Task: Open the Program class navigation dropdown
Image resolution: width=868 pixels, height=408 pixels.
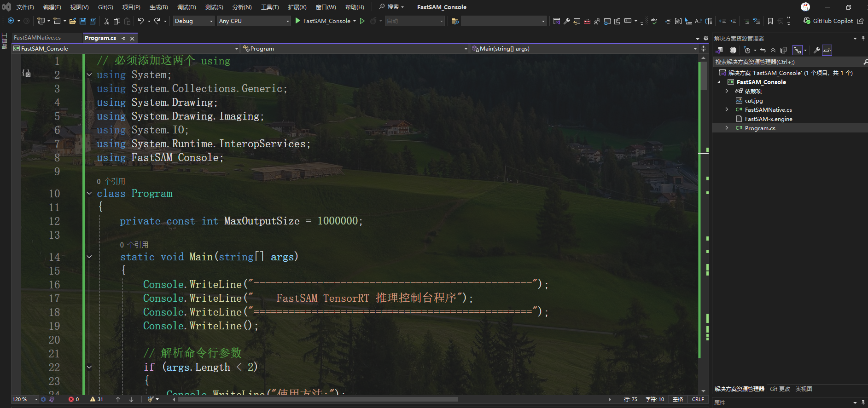Action: point(355,48)
